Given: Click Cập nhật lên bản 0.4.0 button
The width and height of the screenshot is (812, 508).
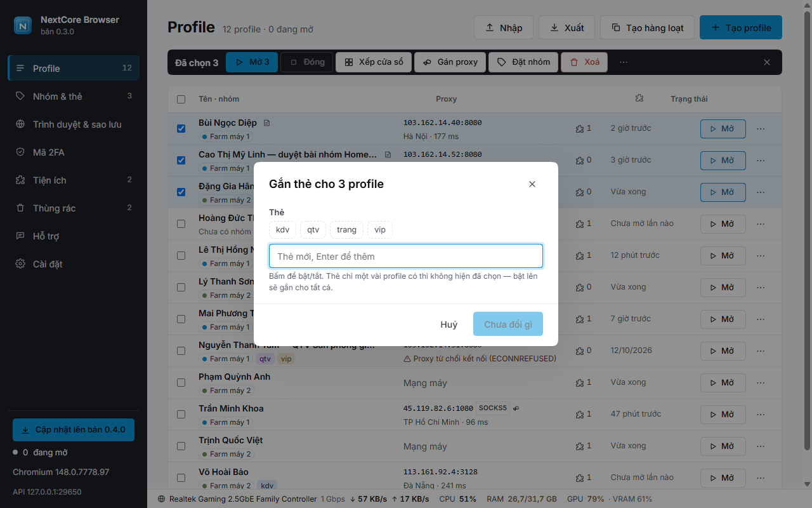Looking at the screenshot, I should click(74, 429).
